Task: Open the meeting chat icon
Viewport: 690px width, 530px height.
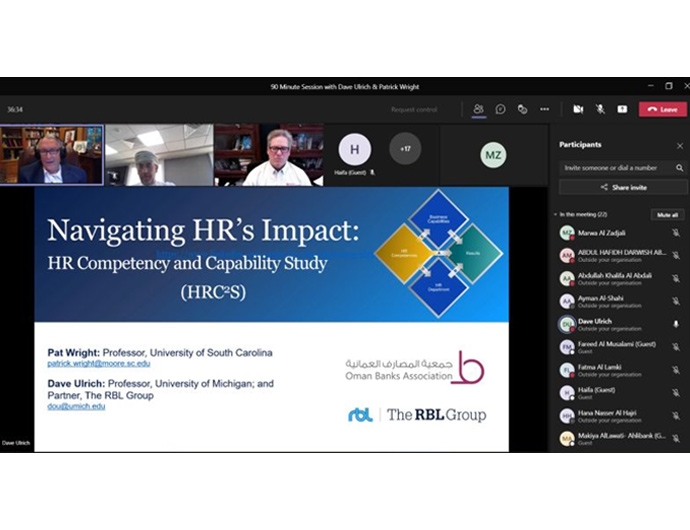Action: pos(500,109)
